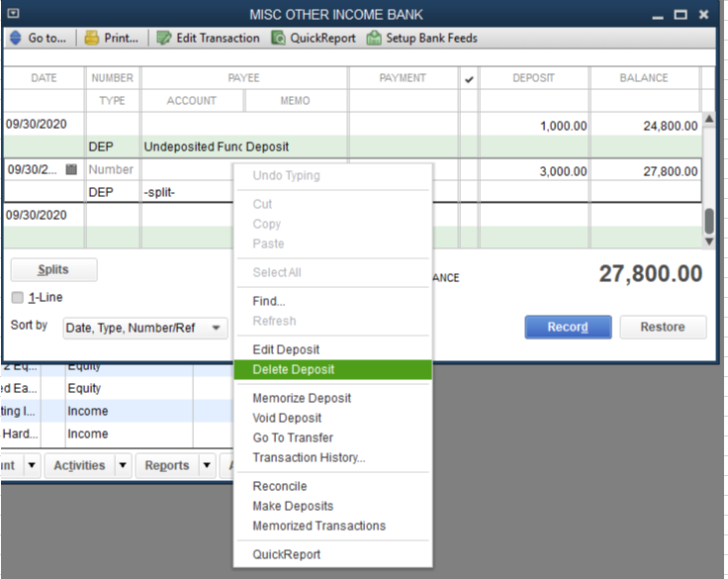This screenshot has height=579, width=728.
Task: Click the PAYMENT column header
Action: pyautogui.click(x=403, y=78)
